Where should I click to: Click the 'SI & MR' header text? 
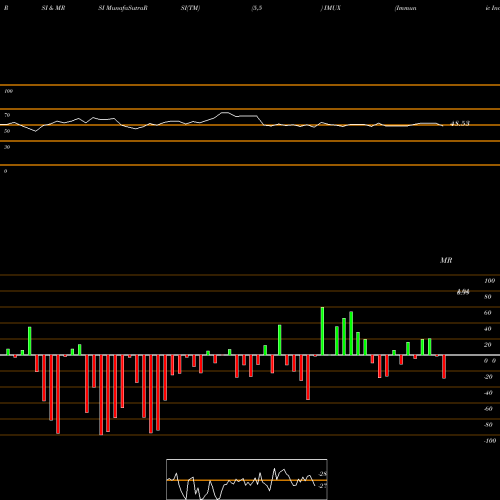click(53, 8)
